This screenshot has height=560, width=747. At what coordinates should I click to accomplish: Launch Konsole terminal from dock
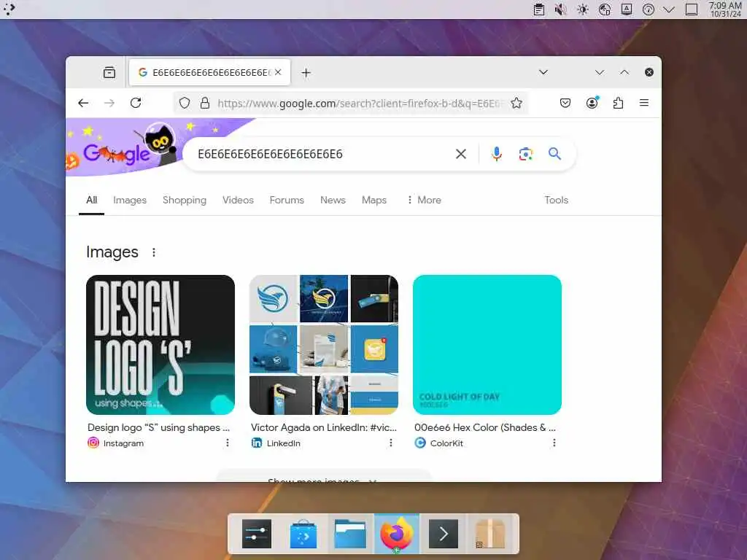coord(444,534)
